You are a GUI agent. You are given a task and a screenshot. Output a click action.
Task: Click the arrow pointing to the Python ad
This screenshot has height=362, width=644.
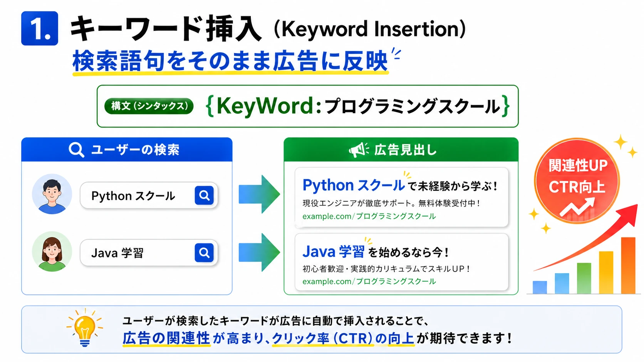pos(259,194)
